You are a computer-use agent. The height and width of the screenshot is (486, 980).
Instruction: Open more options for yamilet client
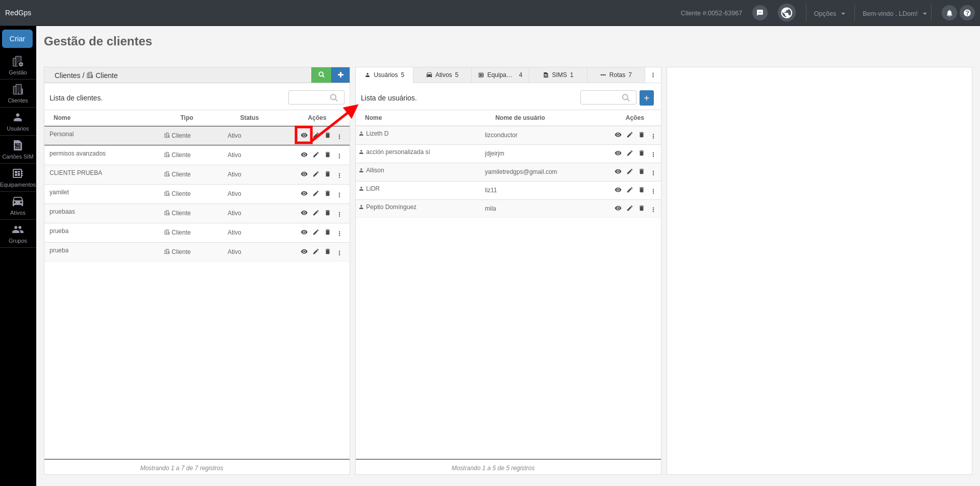pyautogui.click(x=339, y=195)
